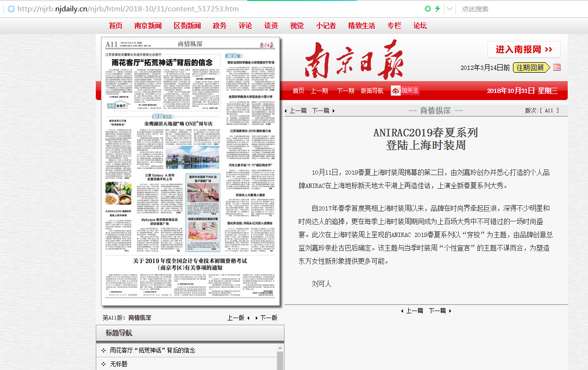The image size is (588, 370).
Task: Click the 2012年3月14日前 text
Action: point(485,67)
